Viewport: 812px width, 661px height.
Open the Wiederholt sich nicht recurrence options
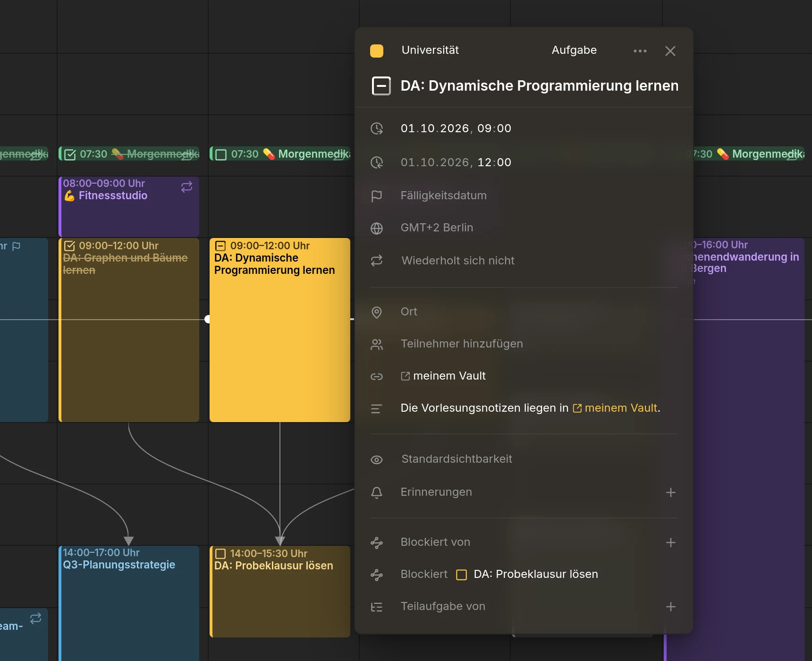[x=458, y=261]
